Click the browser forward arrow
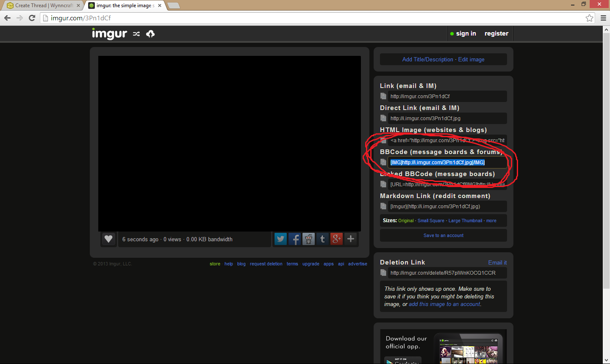Image resolution: width=610 pixels, height=364 pixels. [19, 18]
